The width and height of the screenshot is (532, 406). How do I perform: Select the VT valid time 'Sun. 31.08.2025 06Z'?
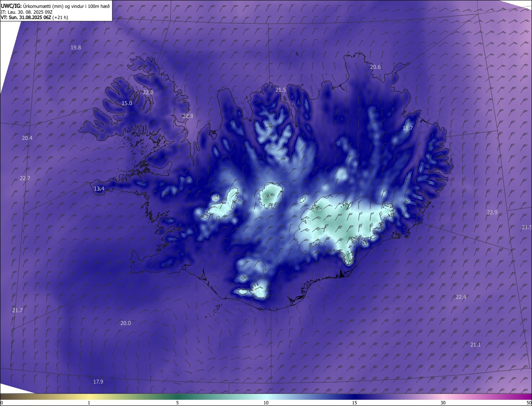[35, 18]
